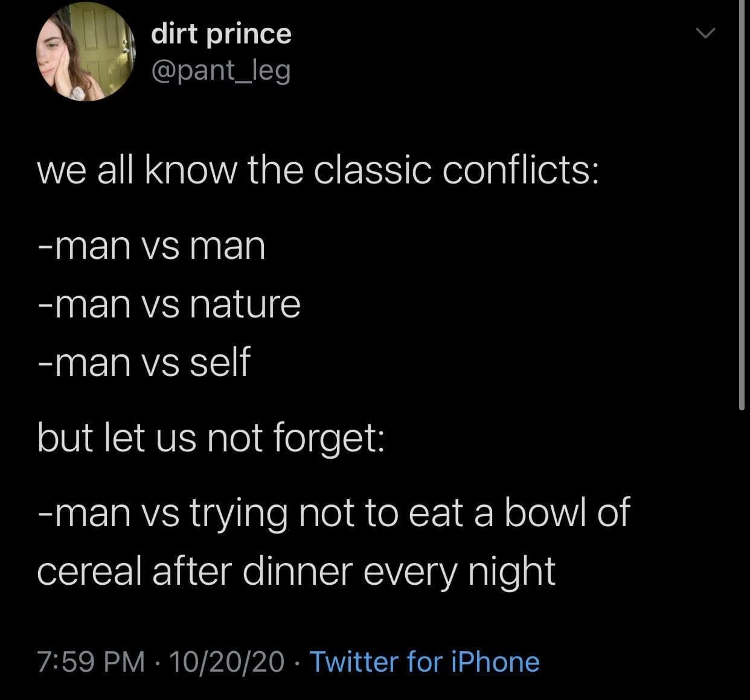The image size is (750, 700).
Task: Open the @pant_leg handle
Action: click(221, 71)
